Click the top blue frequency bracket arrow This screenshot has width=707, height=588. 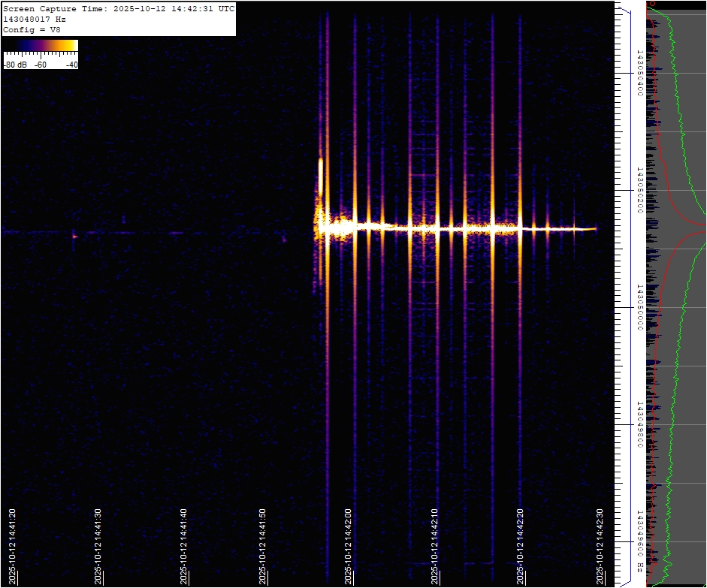623,9
